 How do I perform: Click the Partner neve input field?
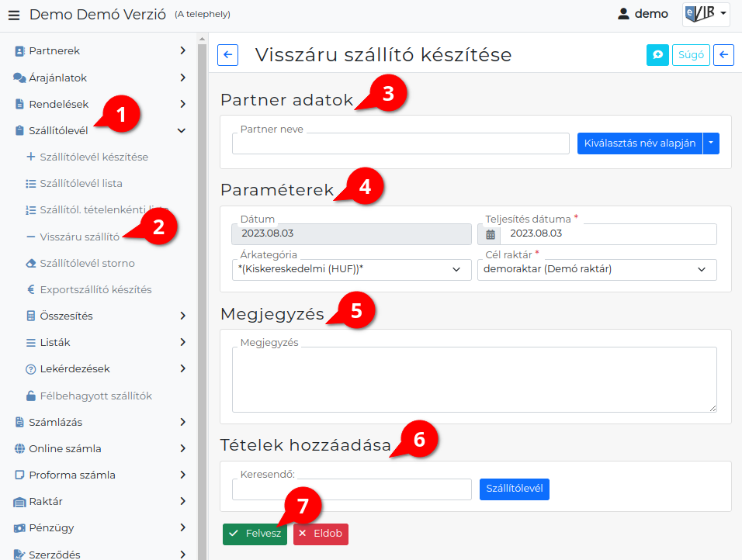400,143
